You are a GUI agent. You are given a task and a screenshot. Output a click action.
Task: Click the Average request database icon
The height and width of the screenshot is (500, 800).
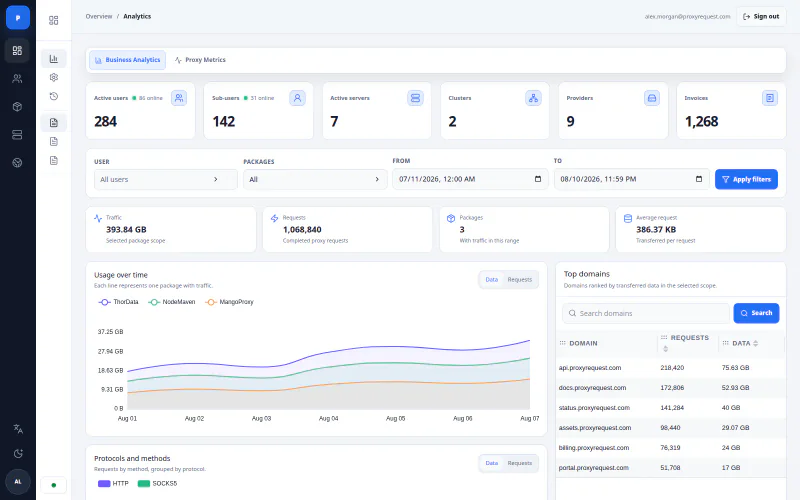pyautogui.click(x=628, y=218)
